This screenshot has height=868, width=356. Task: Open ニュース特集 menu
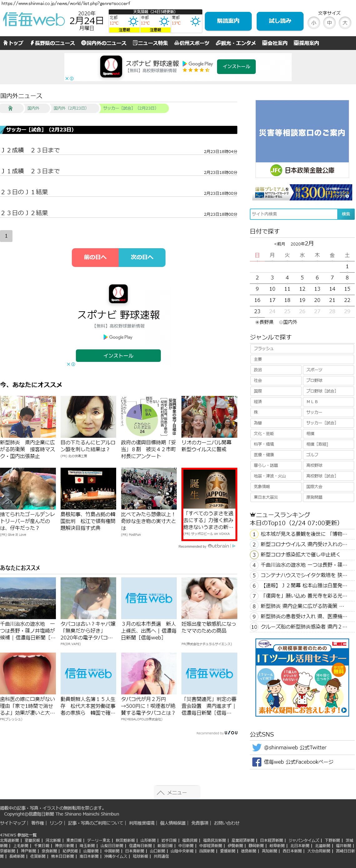tap(150, 43)
